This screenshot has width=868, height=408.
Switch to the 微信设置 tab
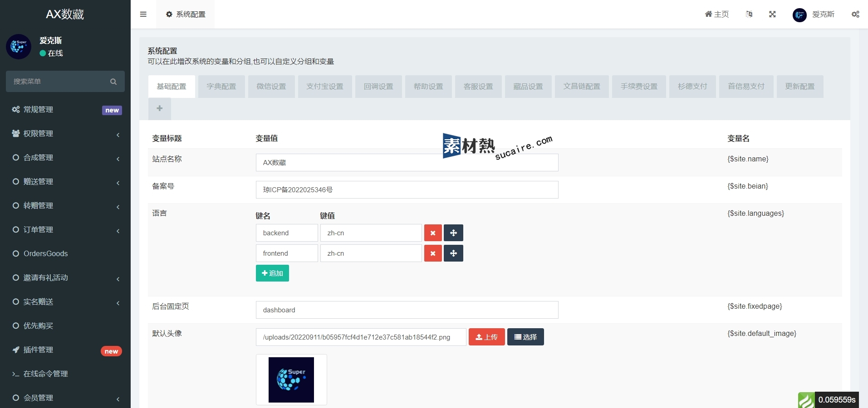(x=271, y=87)
